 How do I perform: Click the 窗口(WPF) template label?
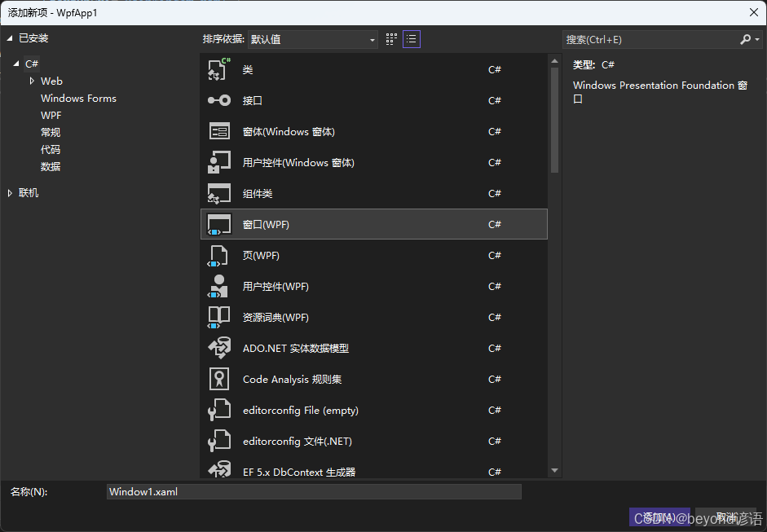click(266, 225)
